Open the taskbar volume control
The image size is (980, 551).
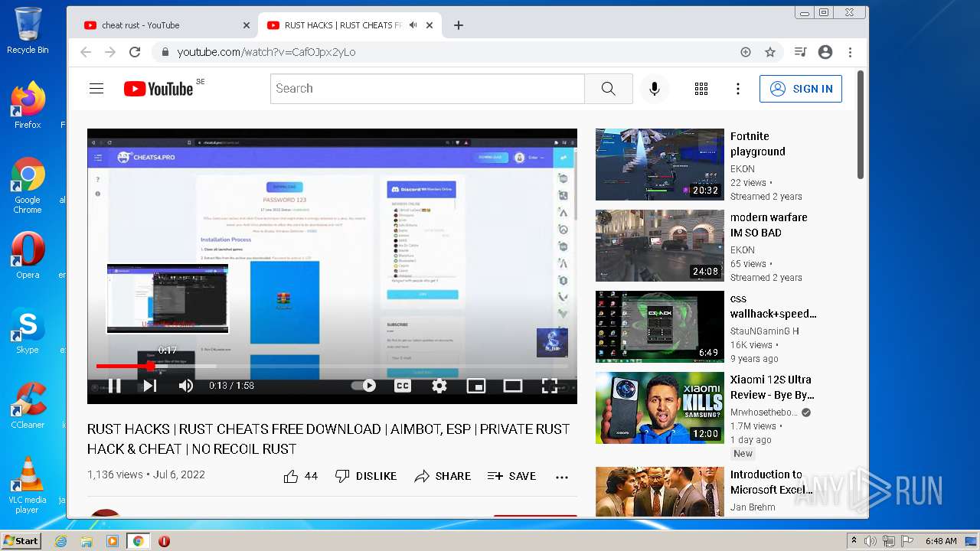[871, 541]
